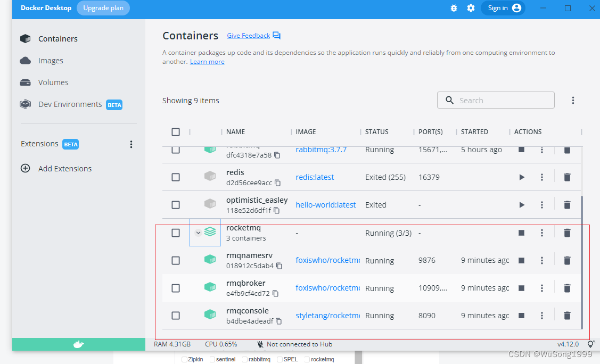Delete the redis container via trash icon
Image resolution: width=600 pixels, height=364 pixels.
click(566, 177)
